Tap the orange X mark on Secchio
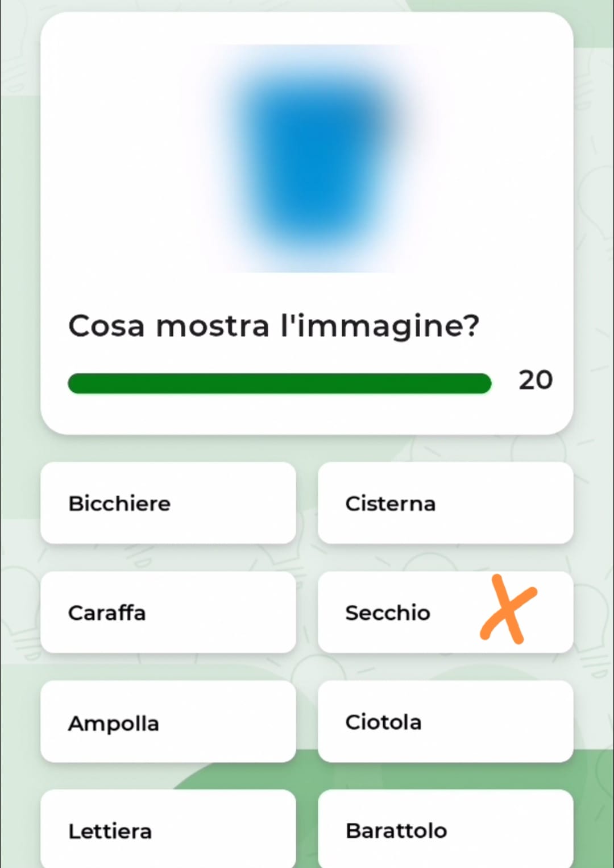The height and width of the screenshot is (868, 614). pyautogui.click(x=508, y=609)
